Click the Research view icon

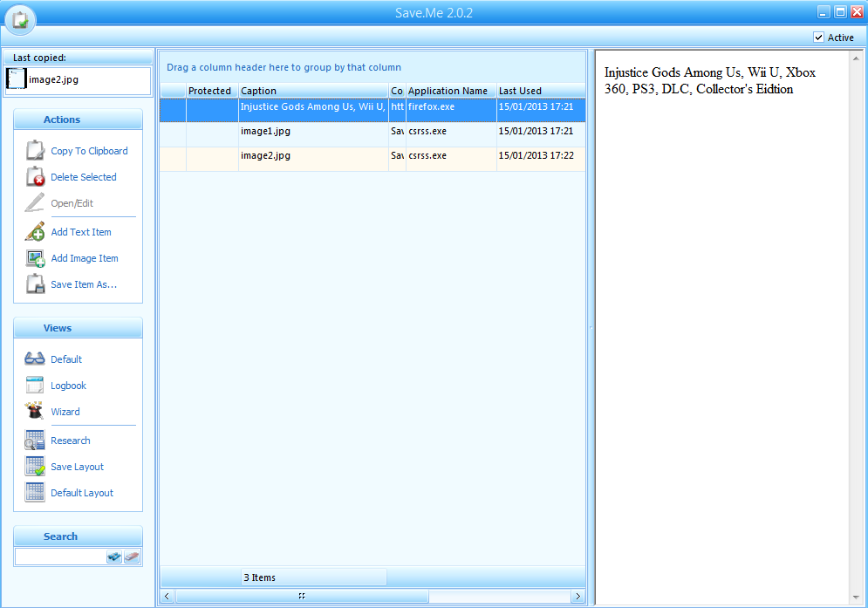pos(35,441)
